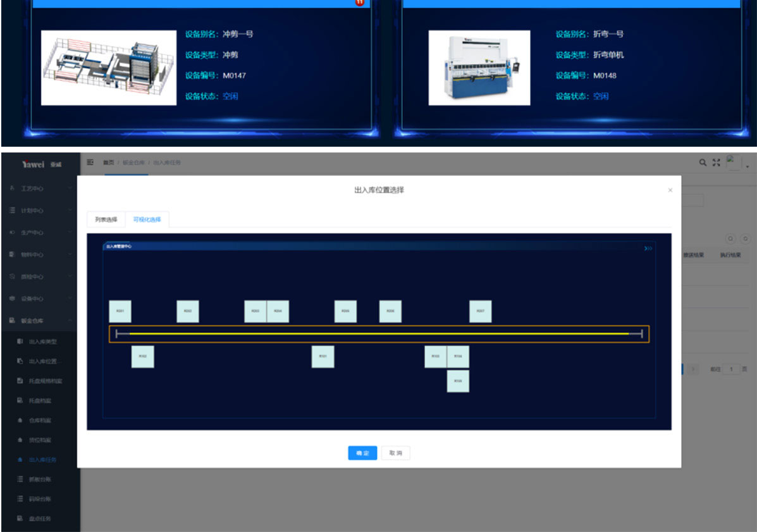Screen dimensions: 757x532
Task: Click the user avatar in top right
Action: coord(734,163)
